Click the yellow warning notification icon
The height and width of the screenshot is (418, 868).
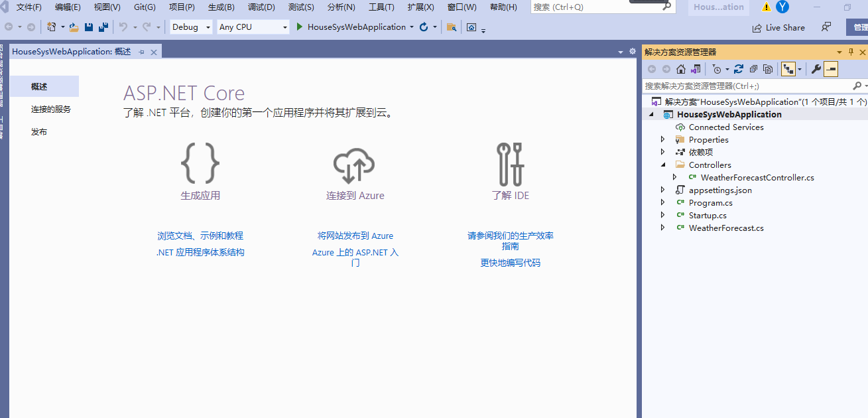(767, 7)
